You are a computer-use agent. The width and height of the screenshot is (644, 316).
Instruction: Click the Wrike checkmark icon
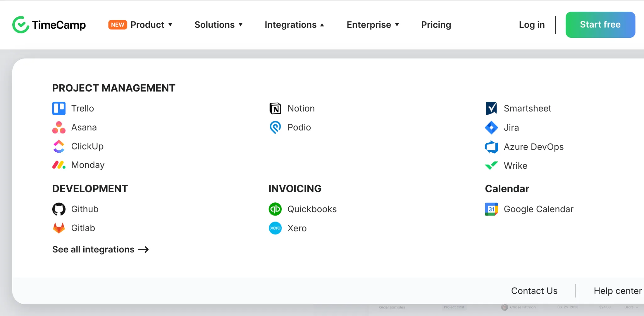click(x=491, y=166)
